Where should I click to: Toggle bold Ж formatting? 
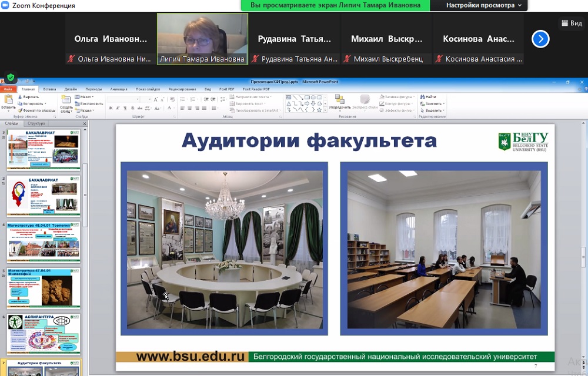[109, 108]
